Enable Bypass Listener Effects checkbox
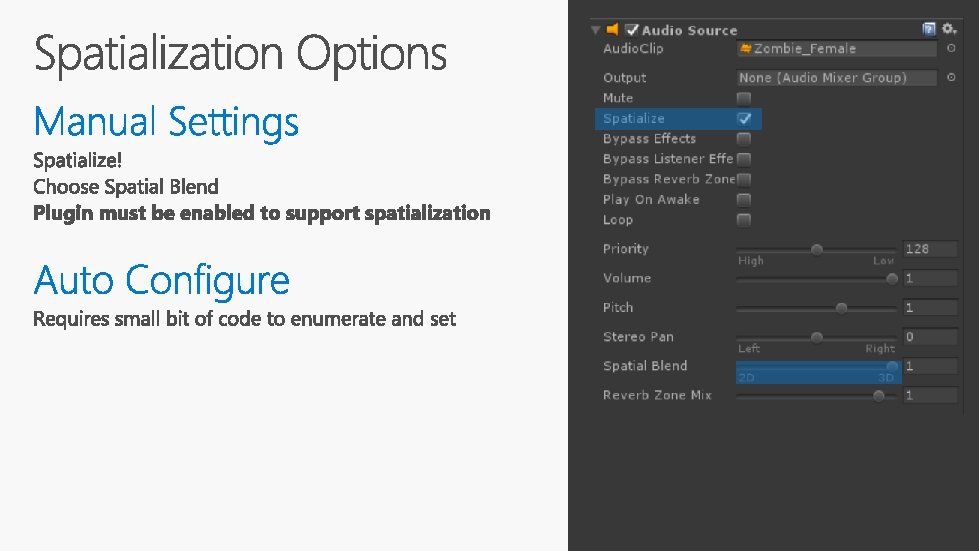This screenshot has height=551, width=979. point(744,159)
